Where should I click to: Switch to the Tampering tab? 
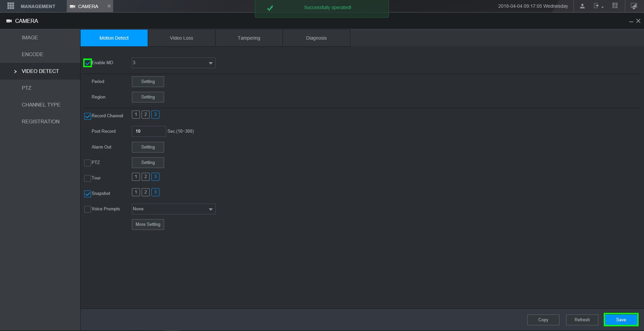(249, 38)
